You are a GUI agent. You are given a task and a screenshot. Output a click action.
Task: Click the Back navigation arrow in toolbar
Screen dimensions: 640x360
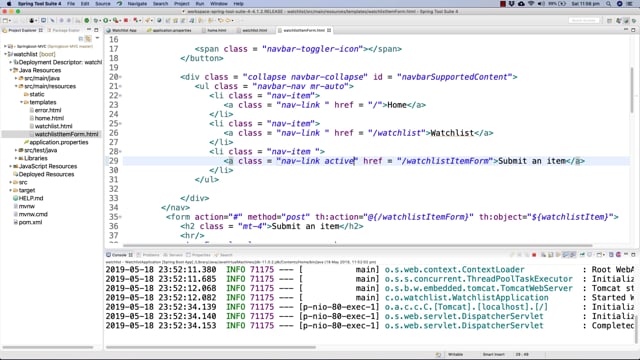coord(220,20)
